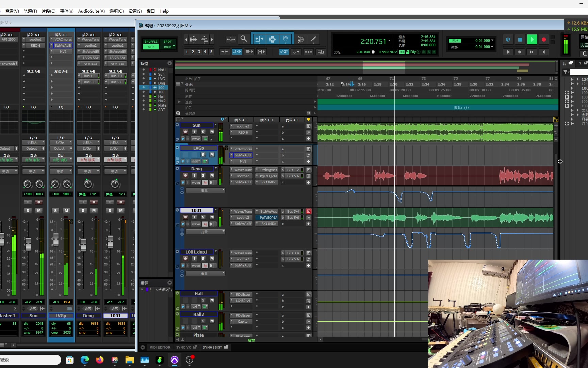Click the Return to Zero button

tap(508, 52)
